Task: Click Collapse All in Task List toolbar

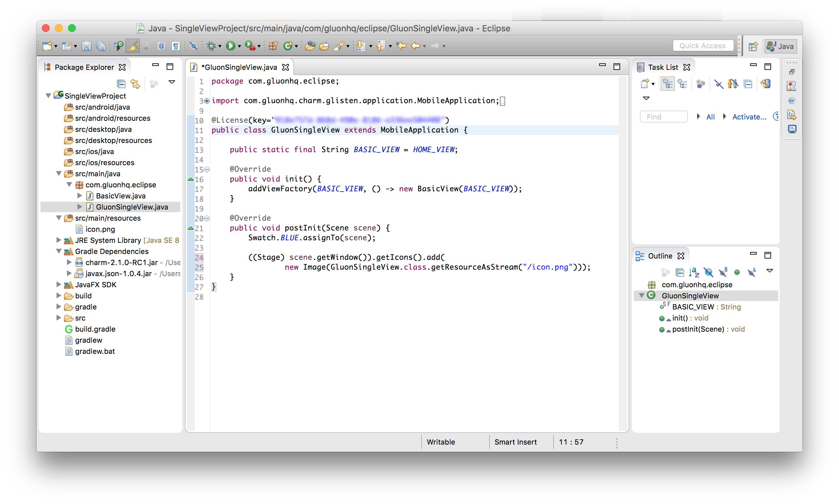Action: point(748,84)
